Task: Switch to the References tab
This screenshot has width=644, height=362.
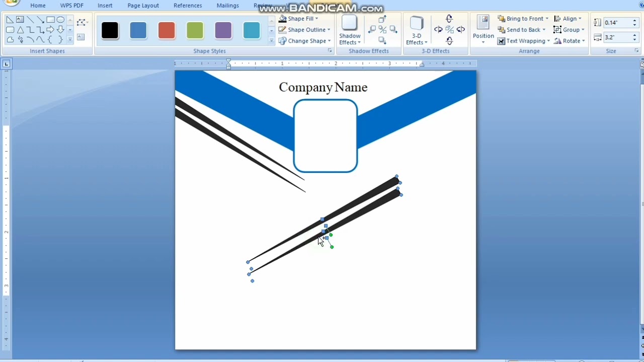Action: pos(188,6)
